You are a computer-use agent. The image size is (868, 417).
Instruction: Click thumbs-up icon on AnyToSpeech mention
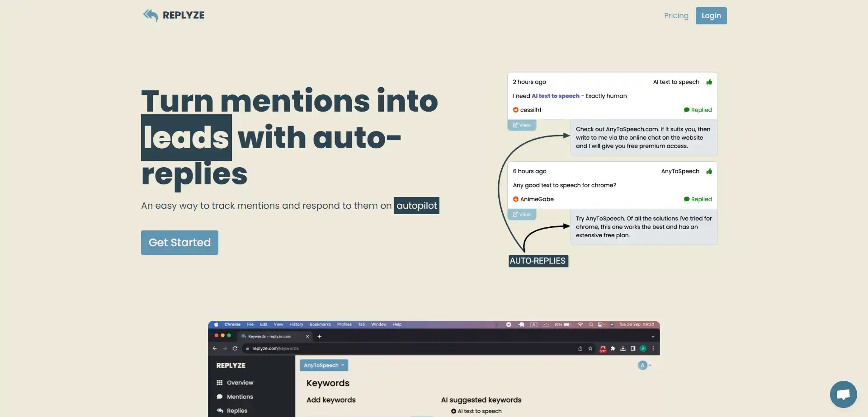[x=709, y=171]
